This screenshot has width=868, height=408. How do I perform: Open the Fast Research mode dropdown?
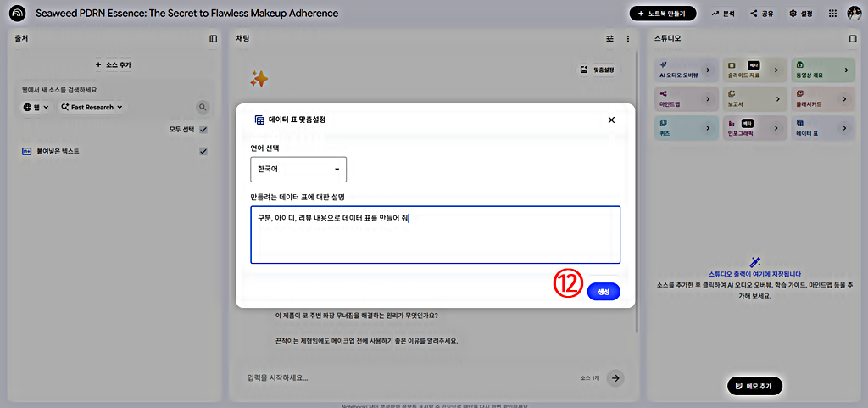click(x=92, y=107)
